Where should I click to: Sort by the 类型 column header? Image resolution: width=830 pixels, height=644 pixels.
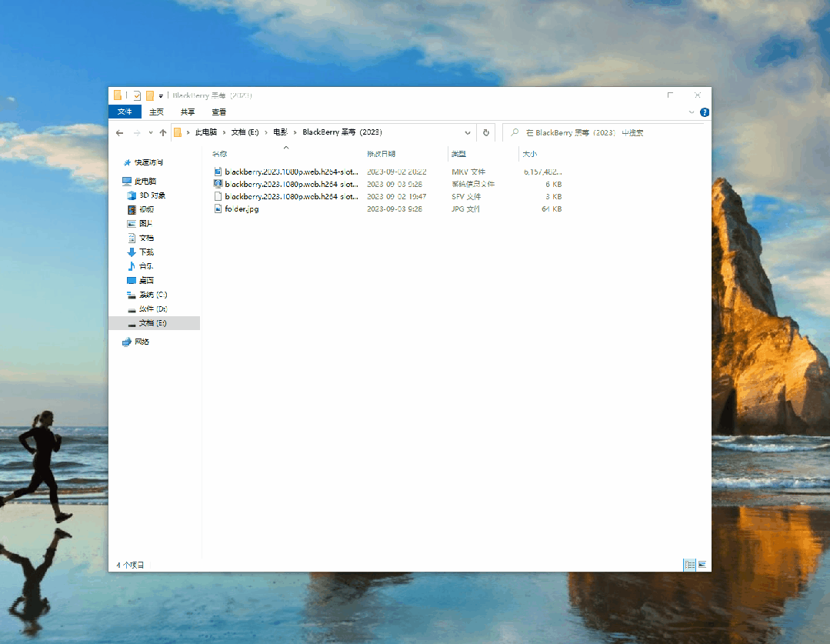[458, 154]
